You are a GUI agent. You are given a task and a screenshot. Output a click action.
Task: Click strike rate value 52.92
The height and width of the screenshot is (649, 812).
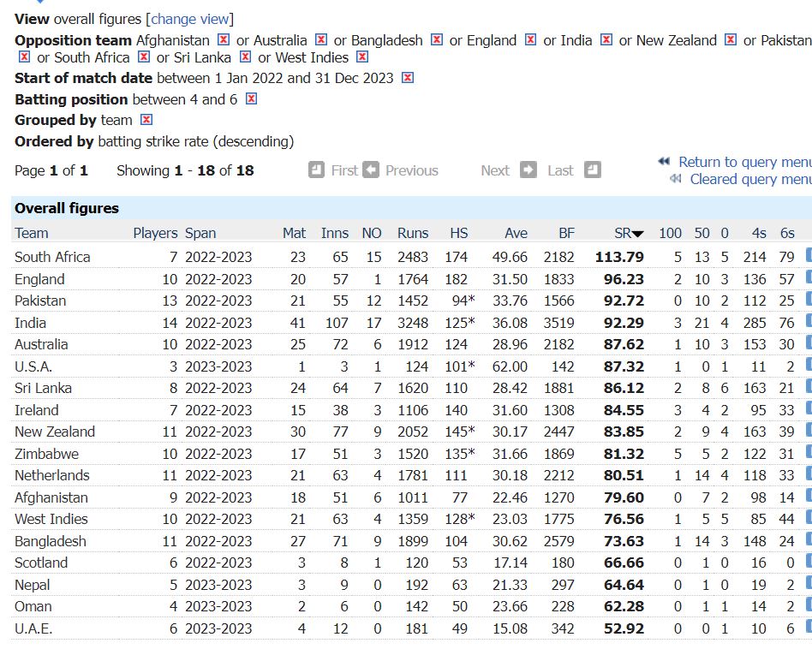(624, 628)
